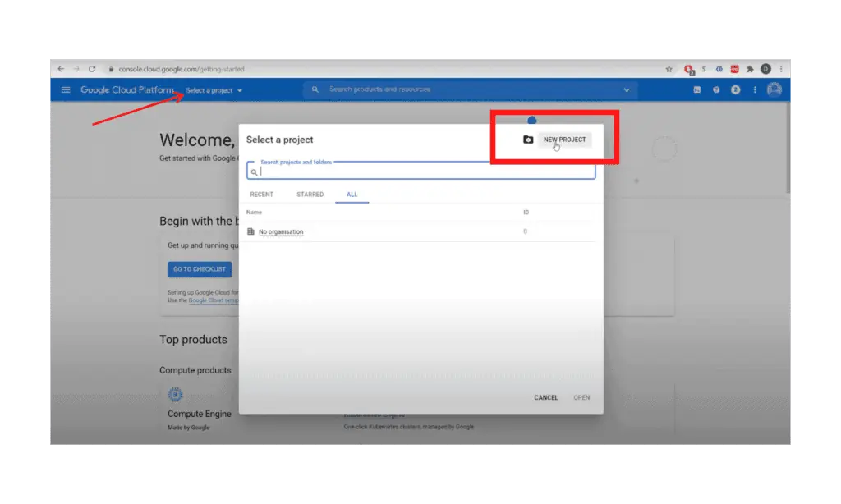This screenshot has height=504, width=841.
Task: Open the hamburger navigation menu
Action: (66, 90)
